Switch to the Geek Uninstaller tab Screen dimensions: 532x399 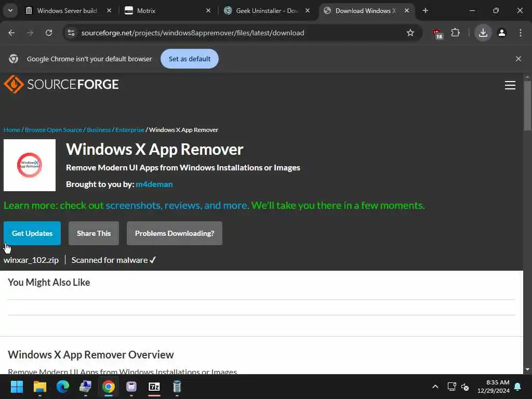[x=267, y=10]
